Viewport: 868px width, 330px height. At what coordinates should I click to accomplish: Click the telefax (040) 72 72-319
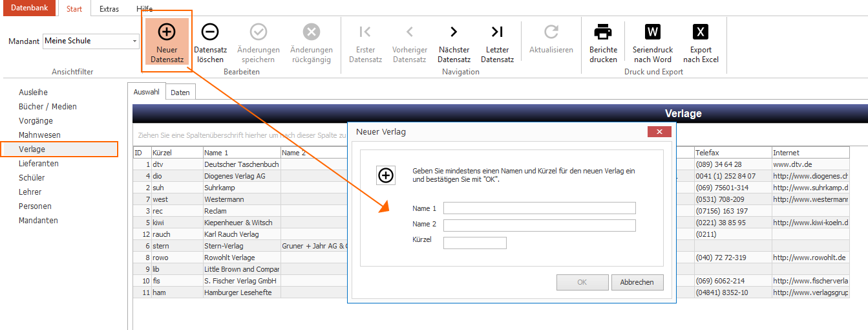point(733,258)
